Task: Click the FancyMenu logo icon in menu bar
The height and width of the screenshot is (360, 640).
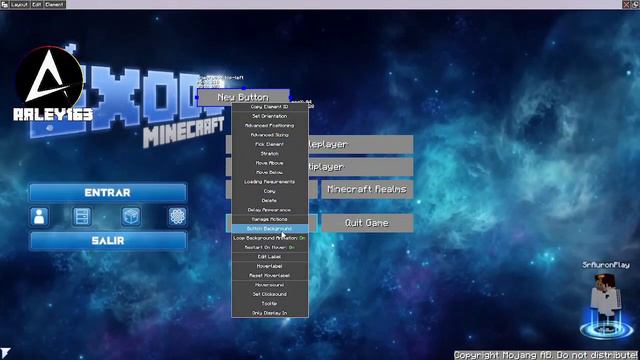Action: [4, 4]
